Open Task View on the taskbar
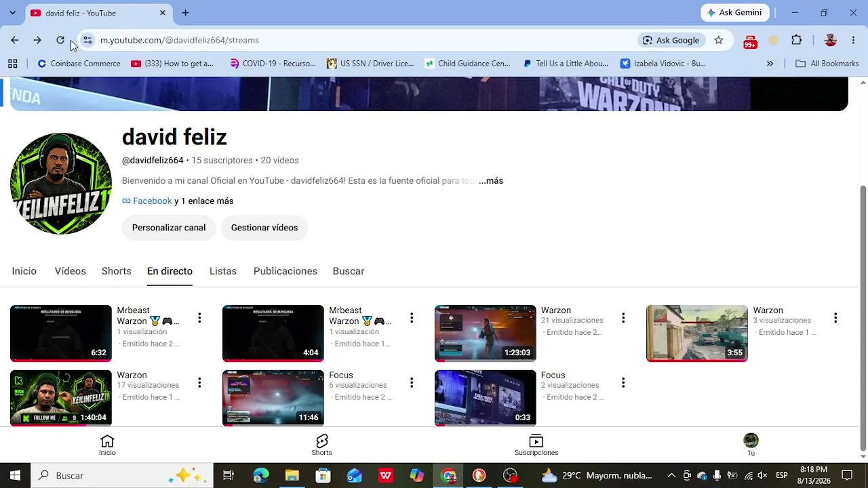This screenshot has width=868, height=488. [229, 476]
